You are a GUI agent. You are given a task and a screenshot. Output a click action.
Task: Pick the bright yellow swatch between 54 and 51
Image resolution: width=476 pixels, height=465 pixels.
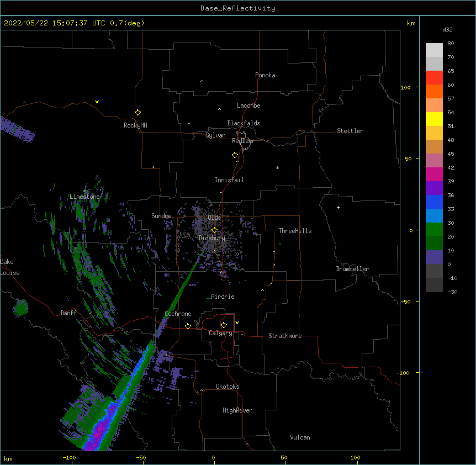point(434,119)
